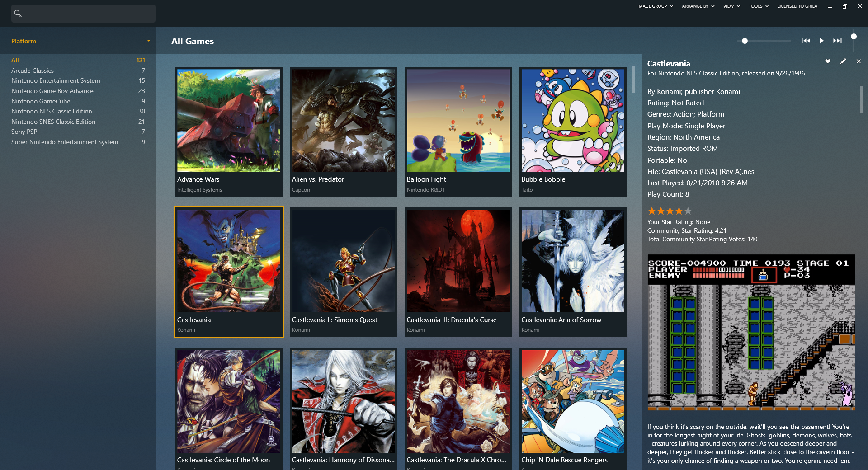Select Nintendo Entertainment System platform
Viewport: 868px width, 470px height.
click(78, 80)
